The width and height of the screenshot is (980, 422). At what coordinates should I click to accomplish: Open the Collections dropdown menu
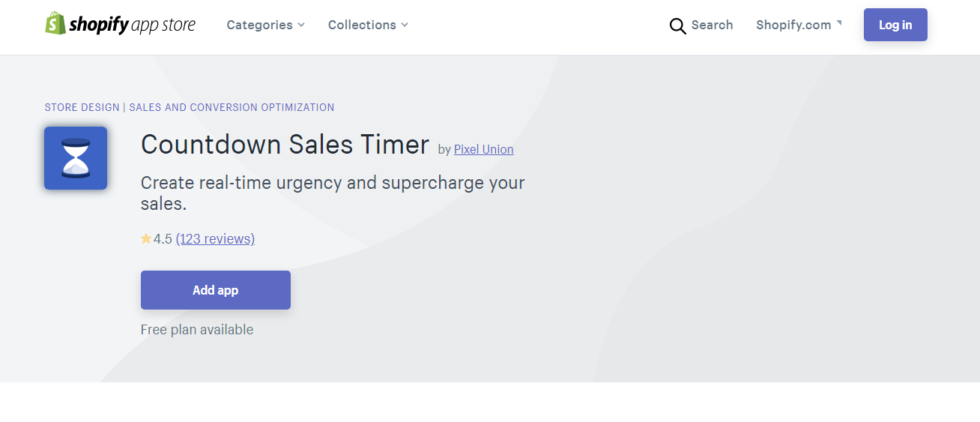pyautogui.click(x=362, y=25)
